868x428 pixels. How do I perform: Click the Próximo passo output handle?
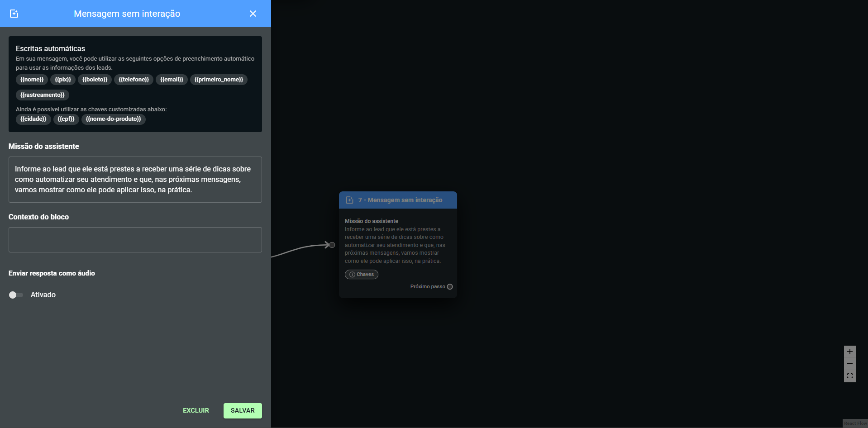[x=450, y=286]
